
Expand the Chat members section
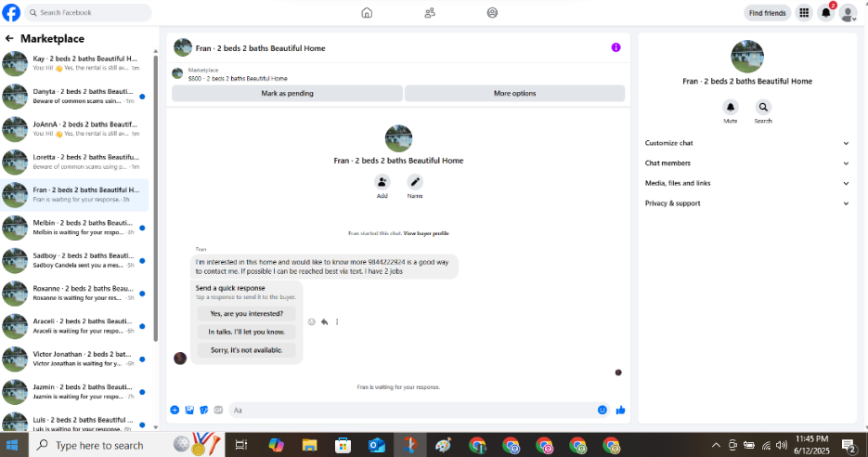(x=746, y=163)
